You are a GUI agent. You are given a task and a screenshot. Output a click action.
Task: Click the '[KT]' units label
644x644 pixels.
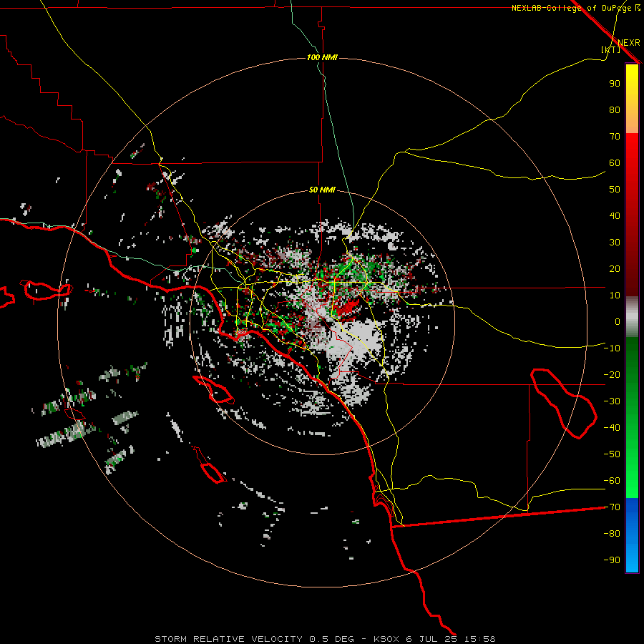tap(611, 49)
